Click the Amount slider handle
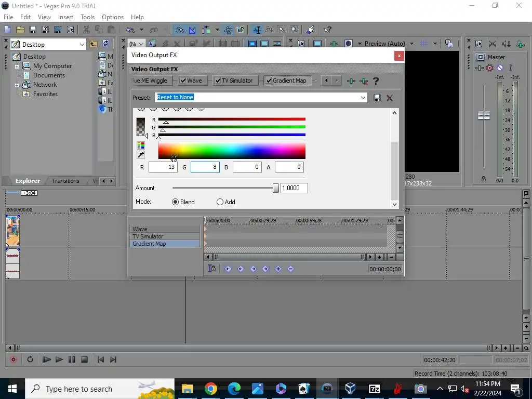Viewport: 532px width, 399px height. pos(276,188)
